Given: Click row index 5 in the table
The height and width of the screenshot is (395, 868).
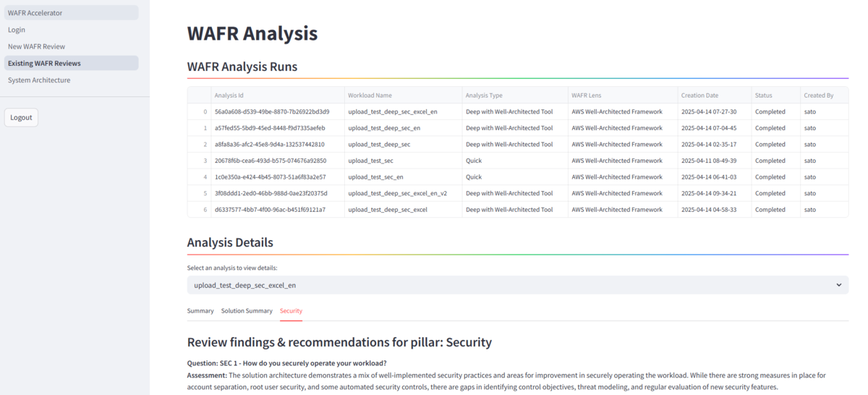Looking at the screenshot, I should click(199, 193).
